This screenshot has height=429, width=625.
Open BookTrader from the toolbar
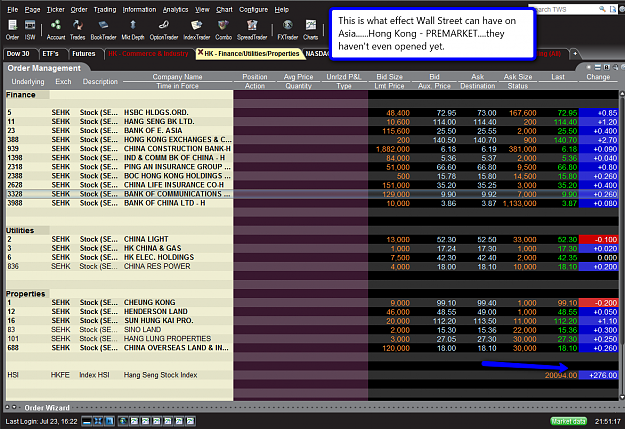[103, 30]
